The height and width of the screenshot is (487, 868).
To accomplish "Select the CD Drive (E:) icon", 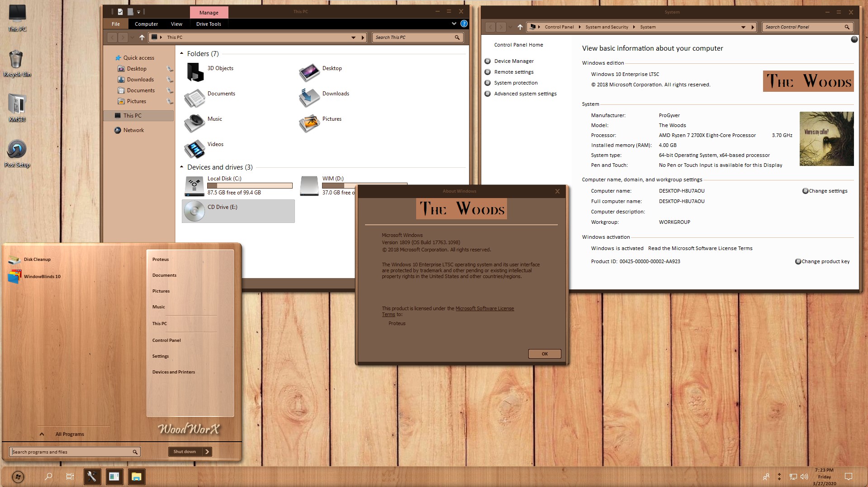I will [x=194, y=211].
